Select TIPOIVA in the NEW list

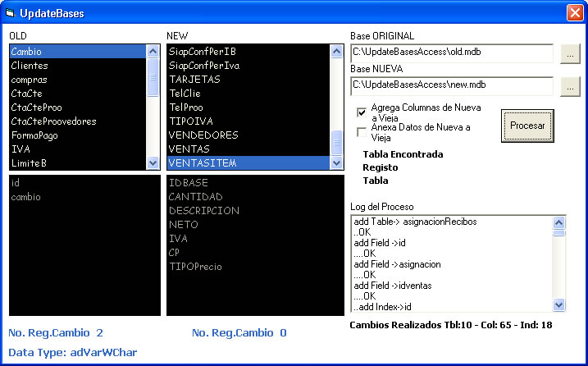pos(191,121)
